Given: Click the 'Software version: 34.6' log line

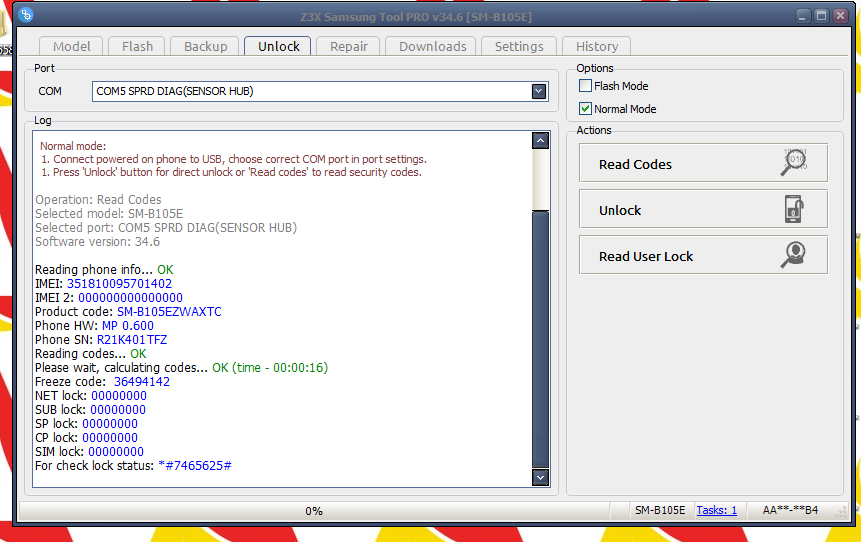Looking at the screenshot, I should pos(98,242).
